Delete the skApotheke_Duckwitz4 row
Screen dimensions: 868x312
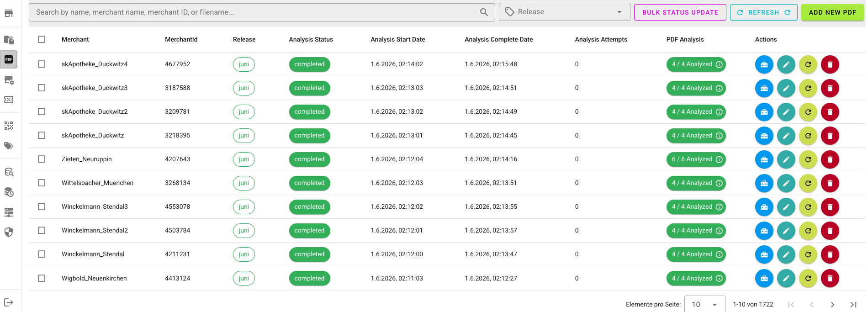pos(830,64)
